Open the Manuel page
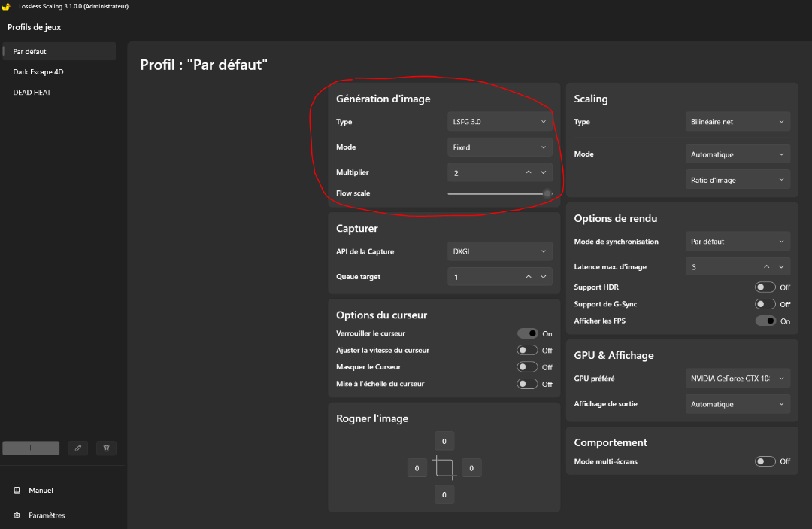The image size is (812, 529). tap(41, 491)
